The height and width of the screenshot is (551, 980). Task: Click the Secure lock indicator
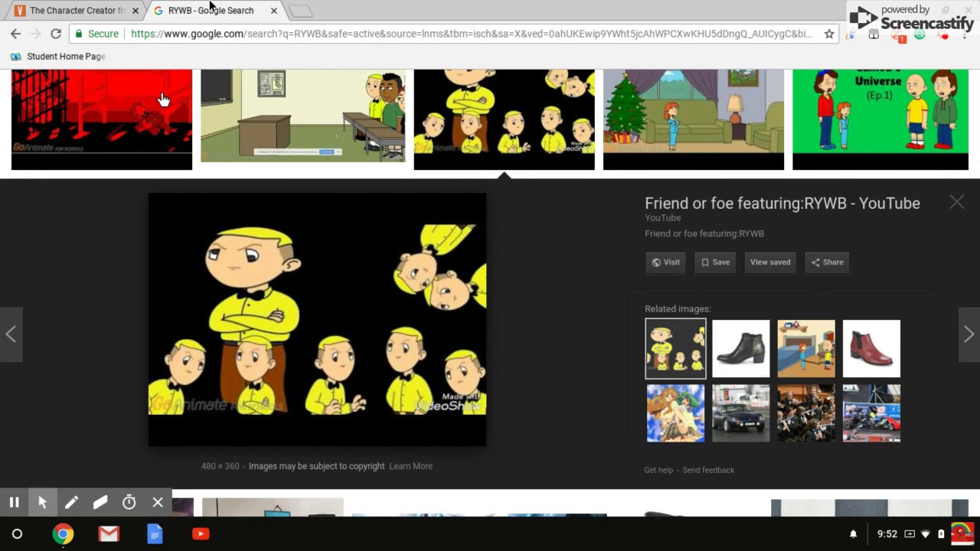(x=96, y=34)
